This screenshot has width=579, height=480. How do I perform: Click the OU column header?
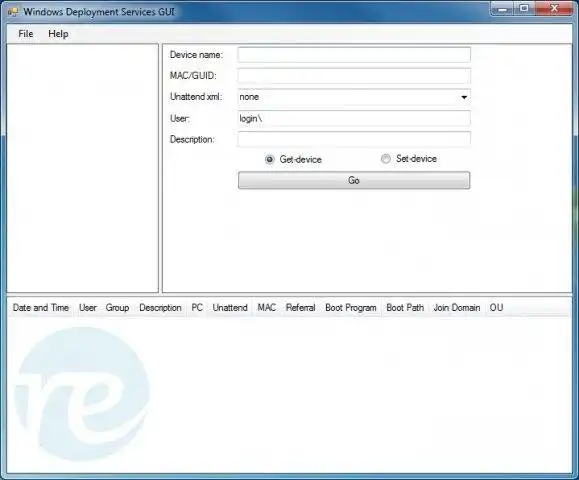(496, 308)
